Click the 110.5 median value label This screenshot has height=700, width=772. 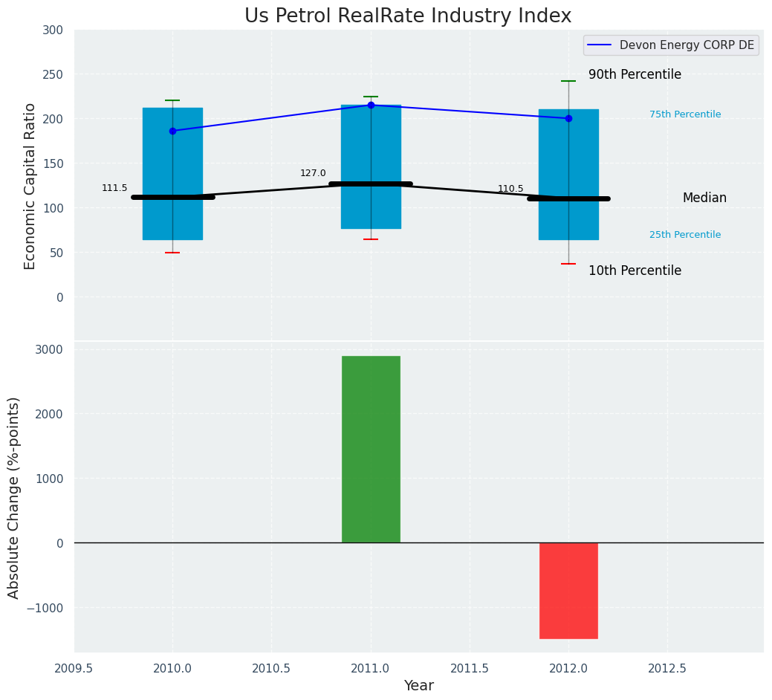coord(510,189)
